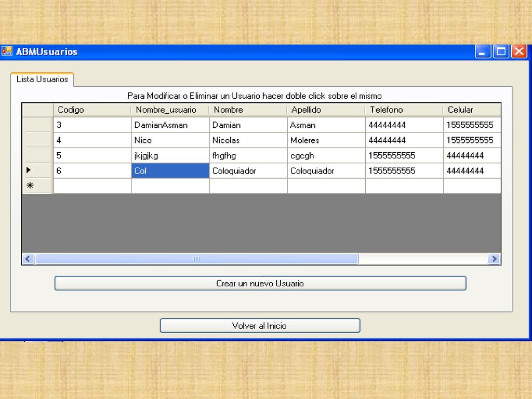
Task: Minimize the ABMUsuarios window
Action: pyautogui.click(x=483, y=51)
